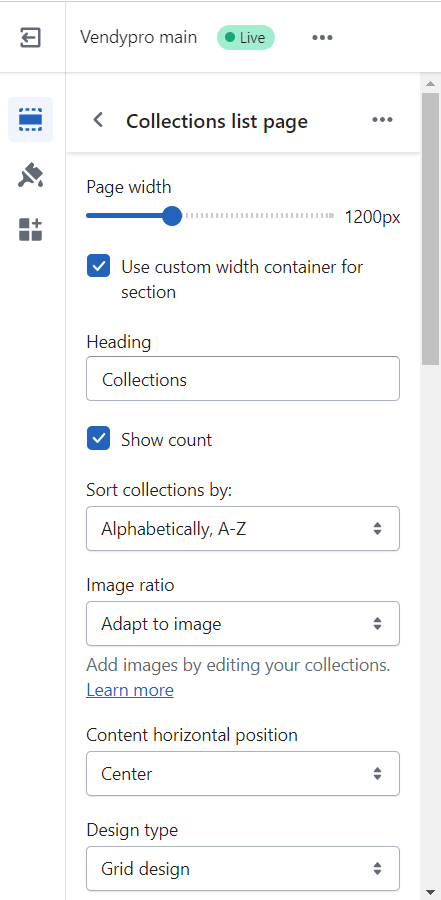Expand the Image ratio dropdown
This screenshot has height=900, width=441.
tap(243, 623)
